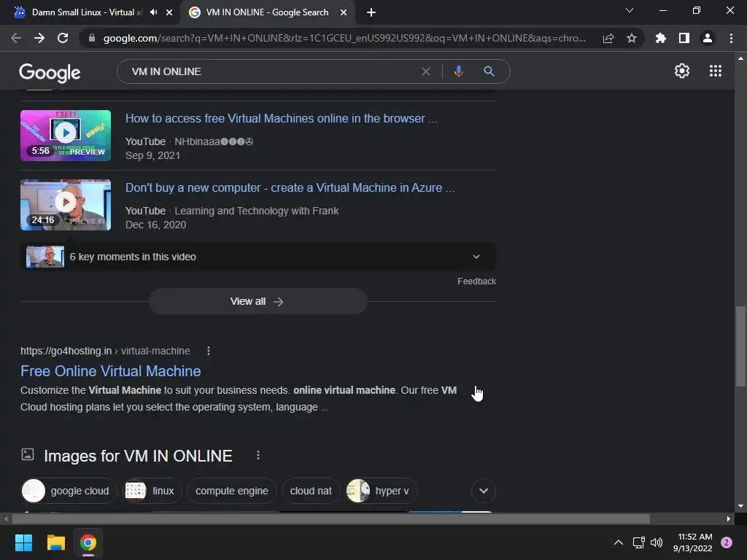This screenshot has height=560, width=747.
Task: Filter images by hyper v chip
Action: coord(381,491)
